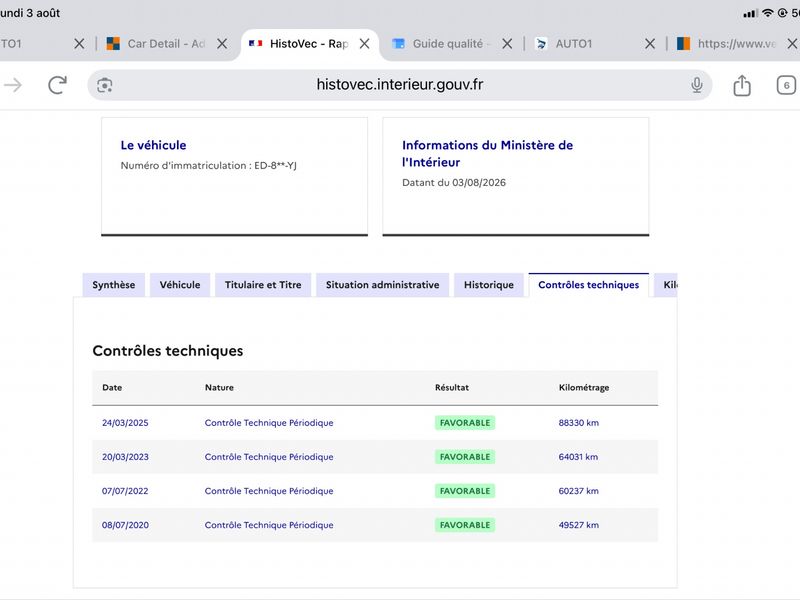Tap the cellular signal bars icon
This screenshot has width=800, height=600.
[750, 13]
